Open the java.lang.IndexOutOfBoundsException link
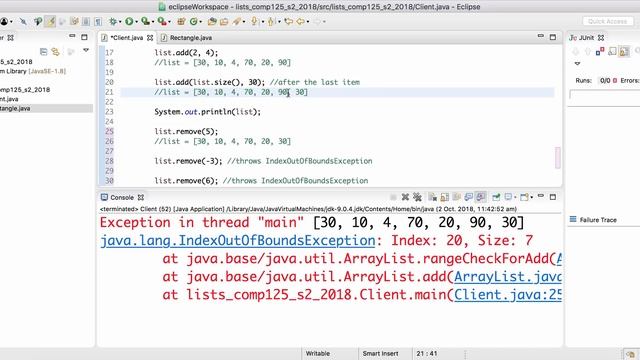 (x=238, y=240)
